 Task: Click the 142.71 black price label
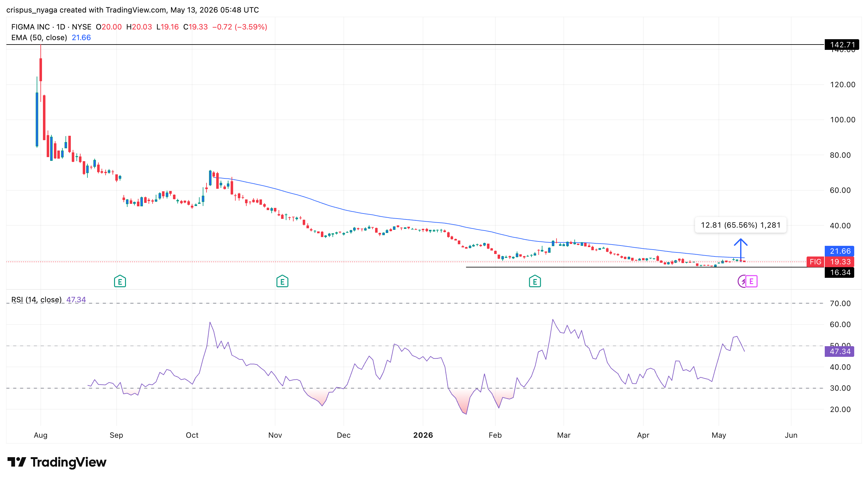[x=842, y=45]
